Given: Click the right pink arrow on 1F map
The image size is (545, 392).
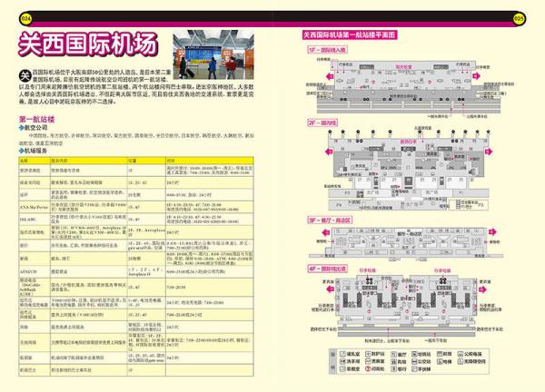Looking at the screenshot, I should point(476,75).
